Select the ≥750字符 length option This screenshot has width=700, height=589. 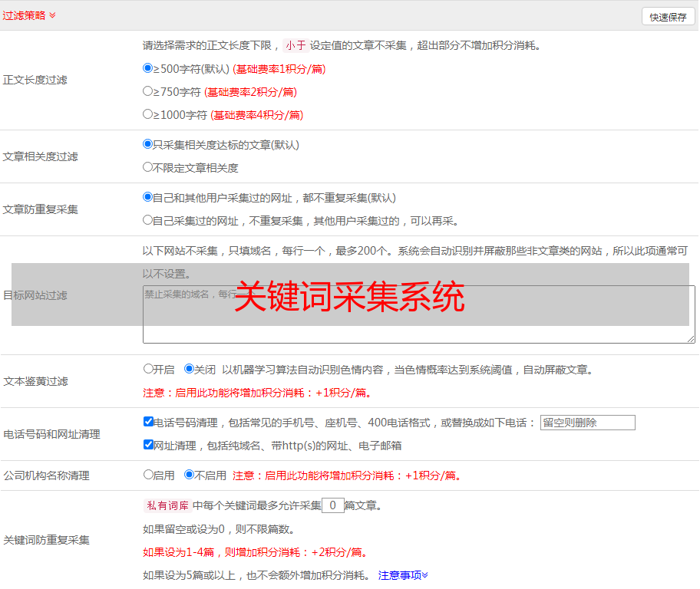(x=148, y=91)
